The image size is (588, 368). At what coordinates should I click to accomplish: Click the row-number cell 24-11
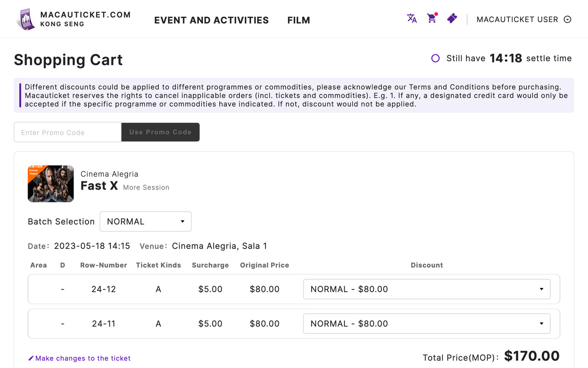[x=103, y=324]
